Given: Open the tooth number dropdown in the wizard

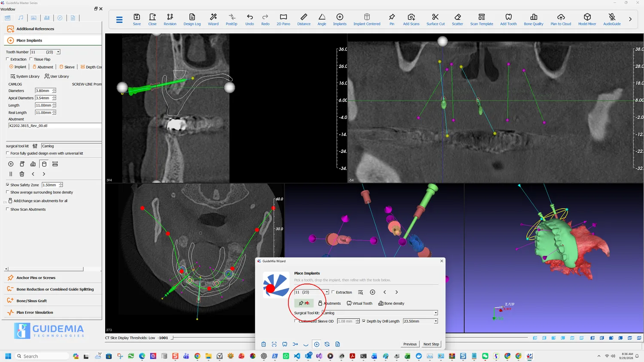Looking at the screenshot, I should 327,292.
